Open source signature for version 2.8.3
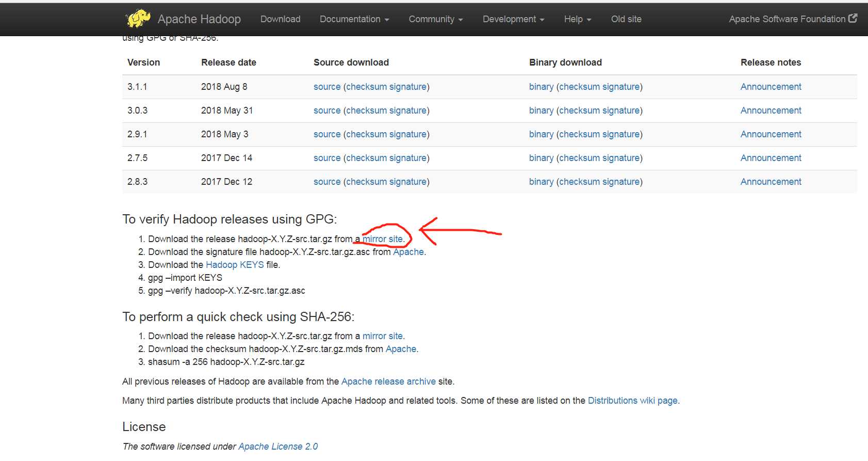 pos(408,182)
